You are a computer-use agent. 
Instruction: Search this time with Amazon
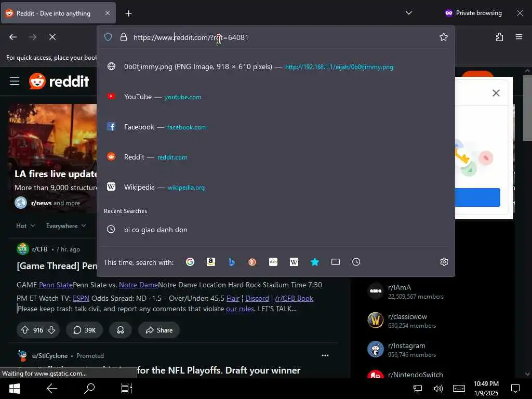[211, 262]
